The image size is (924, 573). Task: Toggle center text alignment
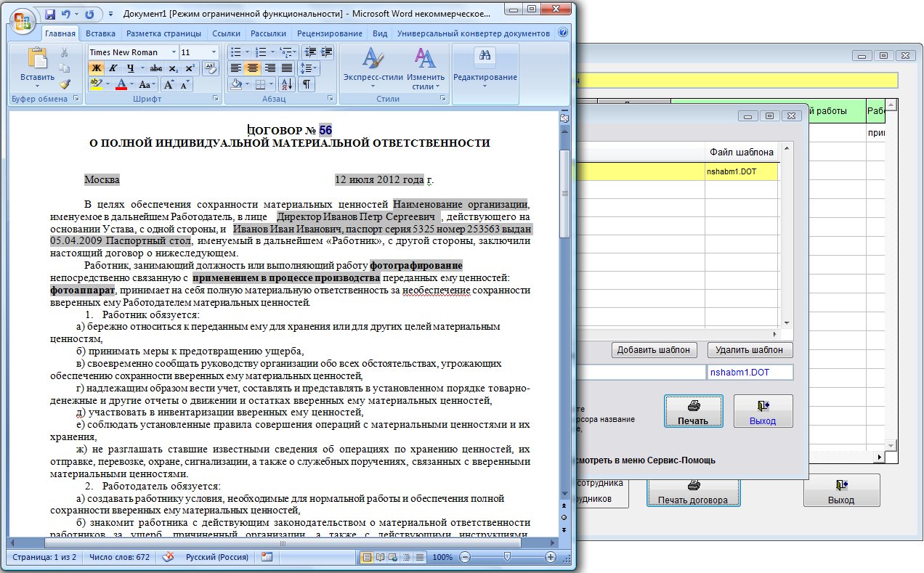(x=252, y=68)
